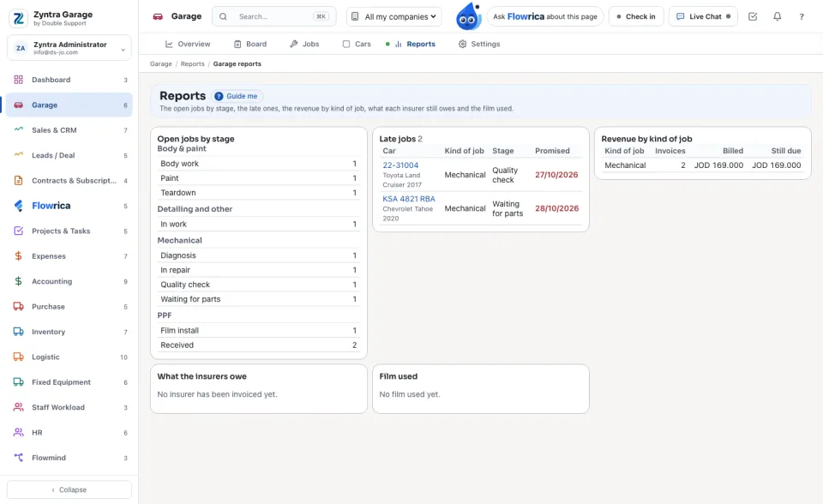Click the Sales & CRM chart icon
Image resolution: width=823 pixels, height=504 pixels.
pyautogui.click(x=18, y=129)
